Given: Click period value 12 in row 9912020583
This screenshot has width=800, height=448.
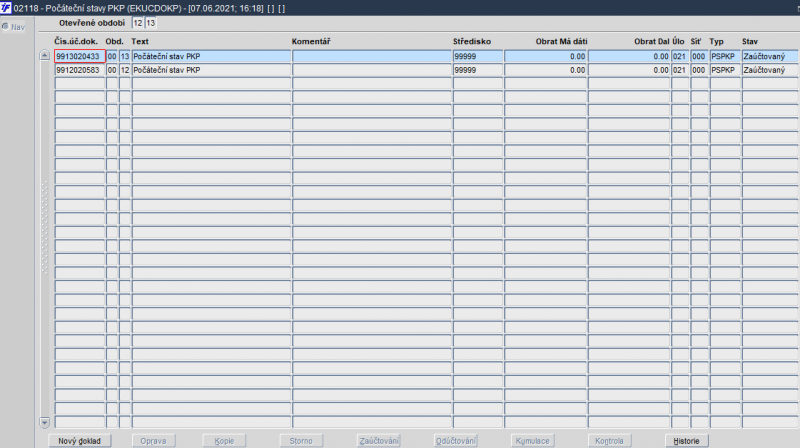Looking at the screenshot, I should [125, 70].
